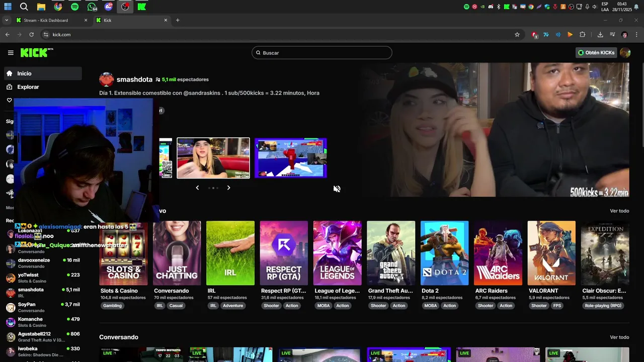Viewport: 644px width, 362px height.
Task: Show next featured stream carousel arrow
Action: (x=228, y=188)
